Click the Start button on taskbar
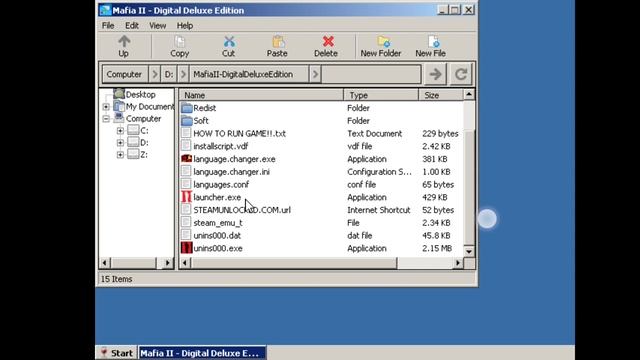The image size is (640, 360). coord(117,353)
